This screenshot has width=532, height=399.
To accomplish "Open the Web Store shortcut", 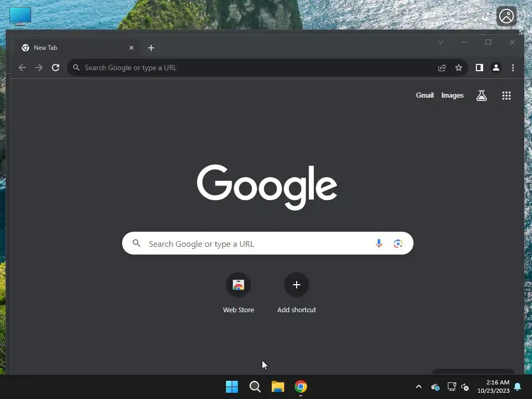I will tap(238, 293).
